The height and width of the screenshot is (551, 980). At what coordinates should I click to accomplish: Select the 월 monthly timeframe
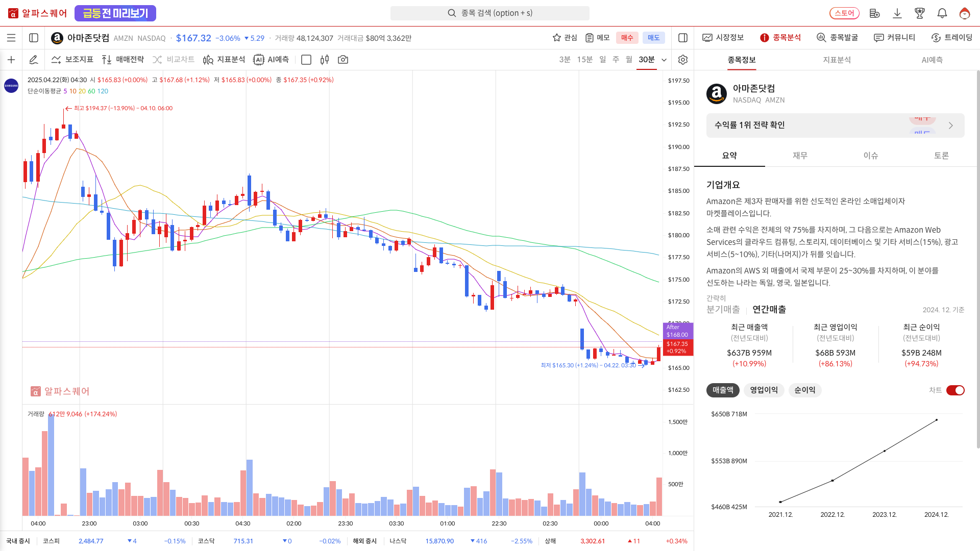(x=629, y=60)
